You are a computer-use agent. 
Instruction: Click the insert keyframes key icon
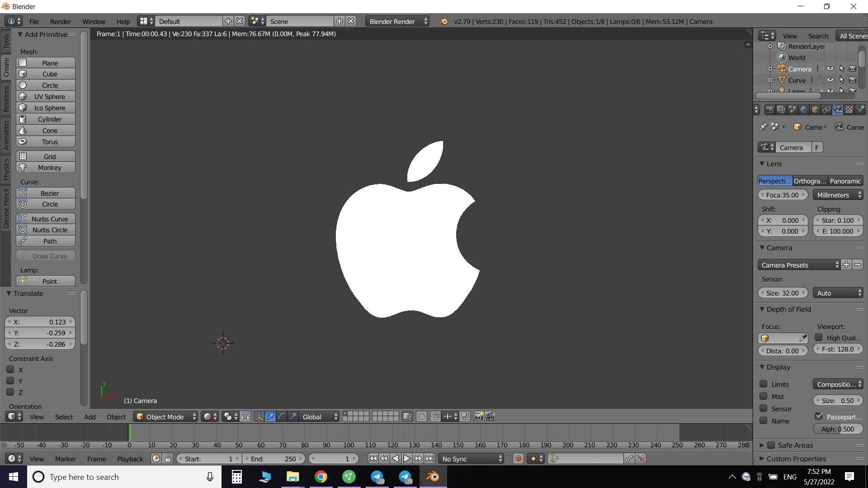629,459
